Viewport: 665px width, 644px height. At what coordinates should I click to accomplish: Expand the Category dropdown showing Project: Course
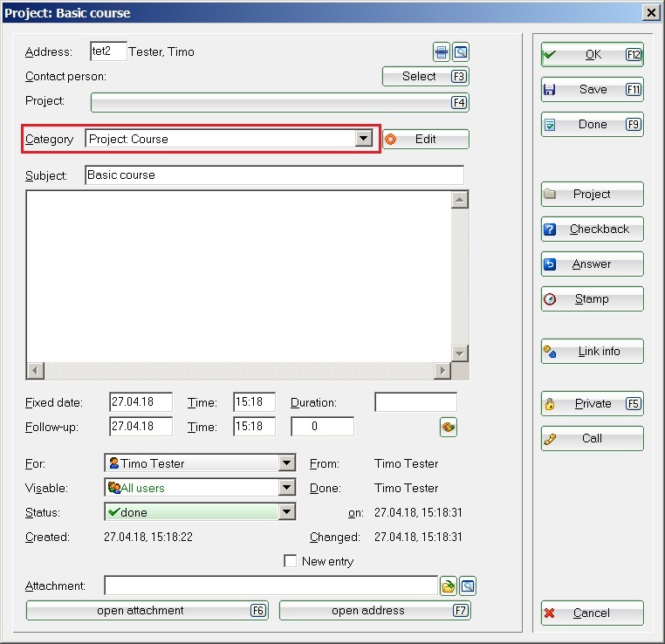(x=364, y=139)
